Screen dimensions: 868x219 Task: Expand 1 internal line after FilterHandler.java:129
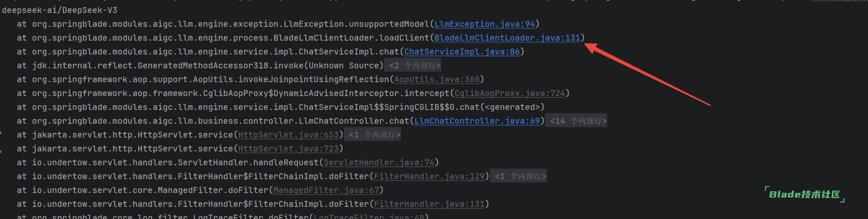pos(520,176)
